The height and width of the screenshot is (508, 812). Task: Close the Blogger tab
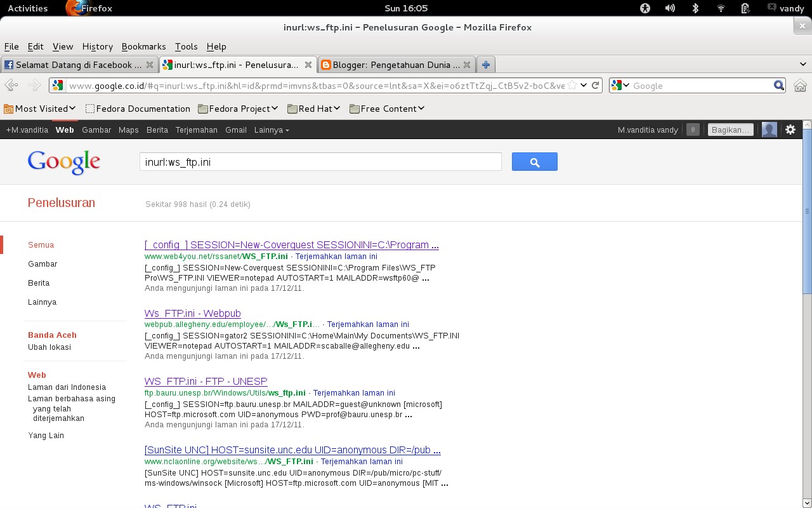point(467,65)
